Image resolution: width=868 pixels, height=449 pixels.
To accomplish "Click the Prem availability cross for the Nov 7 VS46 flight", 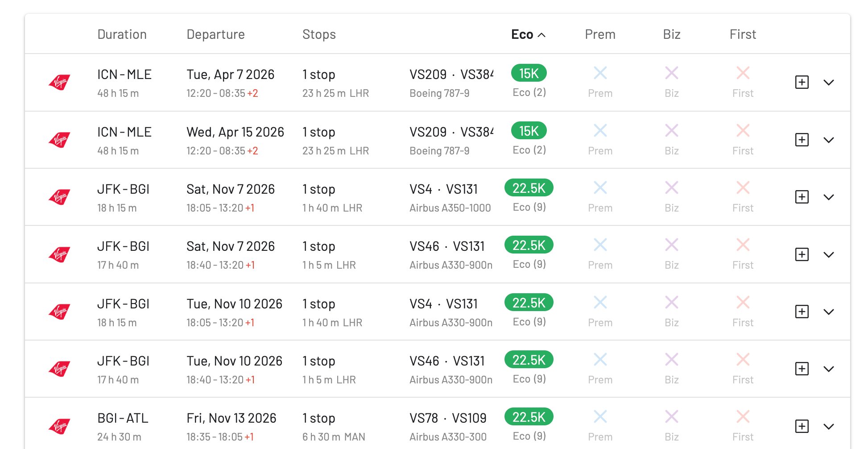I will (600, 245).
